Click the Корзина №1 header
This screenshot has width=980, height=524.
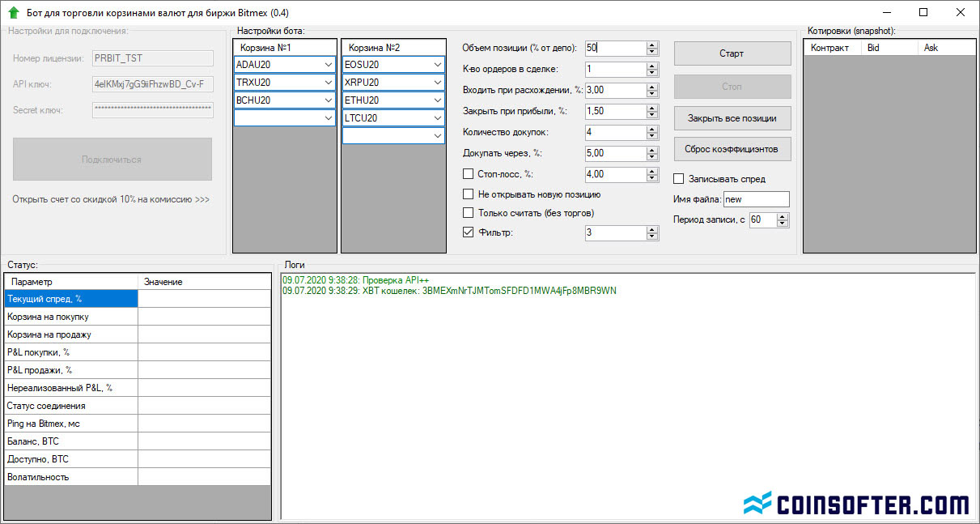pos(284,48)
